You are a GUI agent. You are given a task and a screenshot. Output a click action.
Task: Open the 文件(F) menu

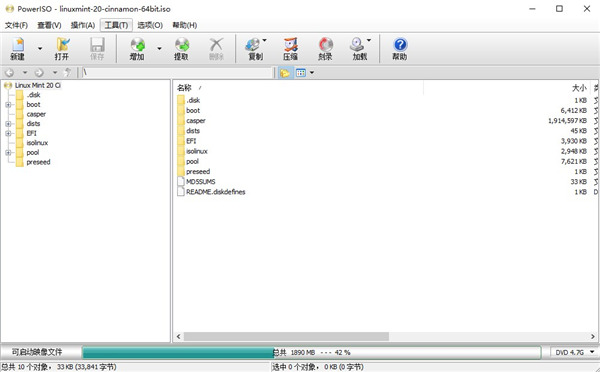coord(16,25)
